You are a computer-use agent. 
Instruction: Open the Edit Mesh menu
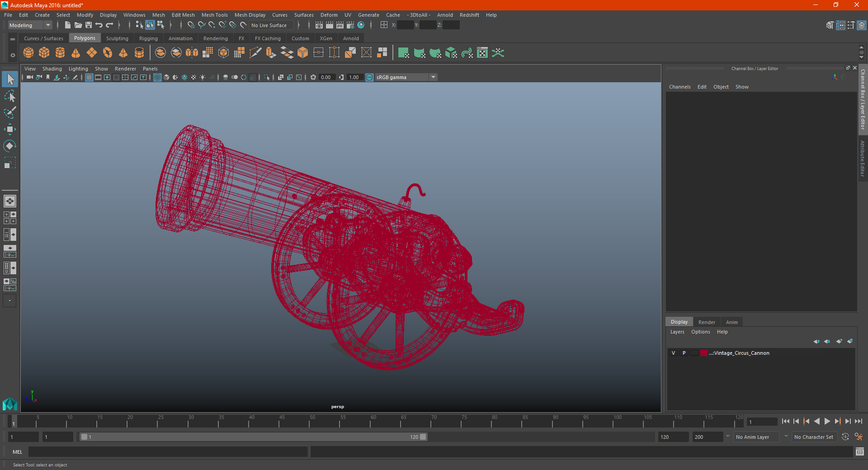(183, 15)
